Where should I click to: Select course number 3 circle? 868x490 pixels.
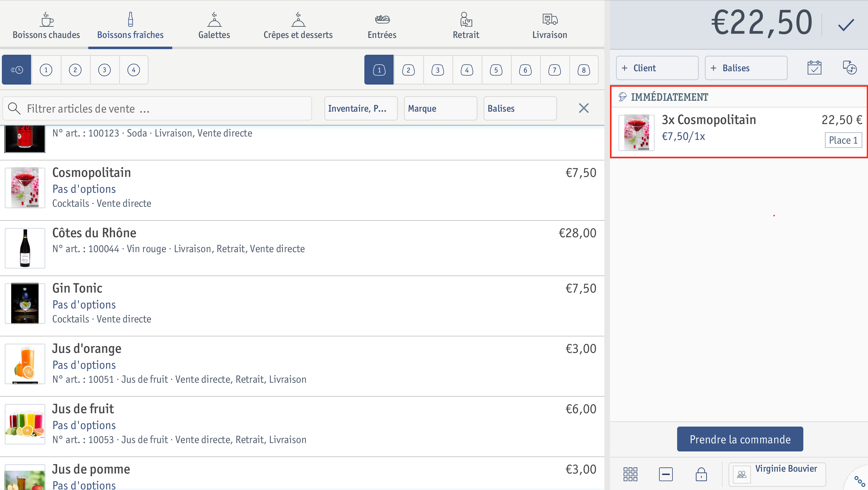point(104,70)
